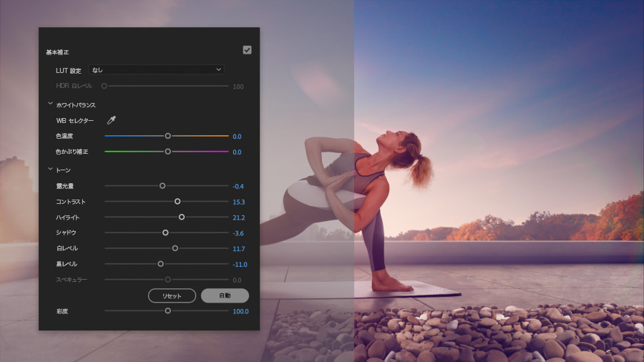
Task: Click the スペキュラー slider handle
Action: [167, 280]
